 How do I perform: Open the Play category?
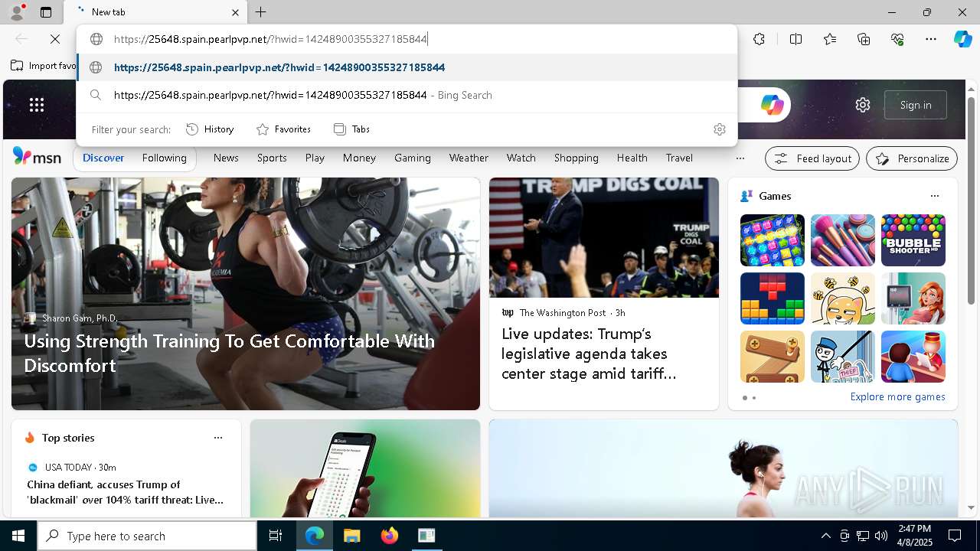[315, 158]
